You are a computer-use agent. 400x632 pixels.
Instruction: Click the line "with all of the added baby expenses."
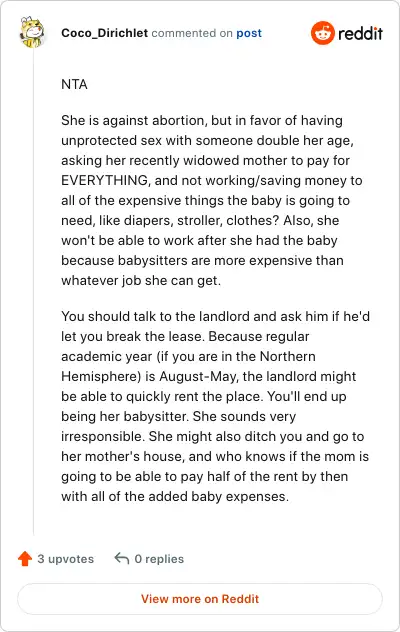tap(175, 497)
